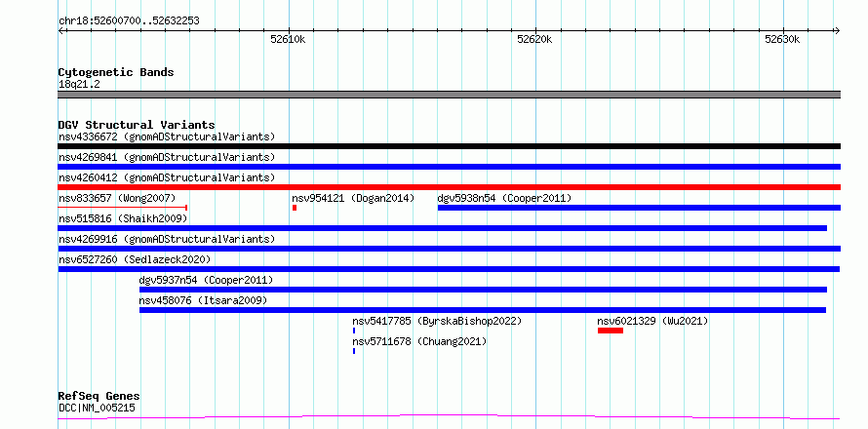Viewport: 868px width, 429px height.
Task: Open the nsv833657 (Wong2007) label
Action: click(117, 198)
